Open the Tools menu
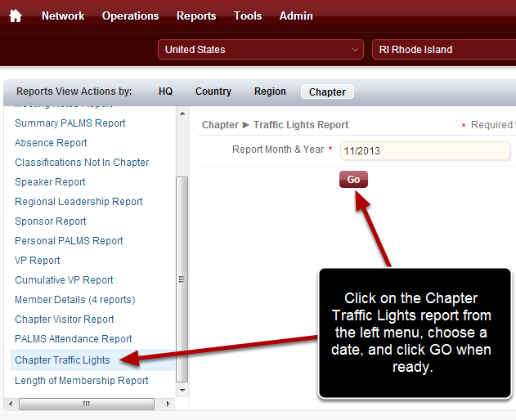516x420 pixels. [x=248, y=16]
